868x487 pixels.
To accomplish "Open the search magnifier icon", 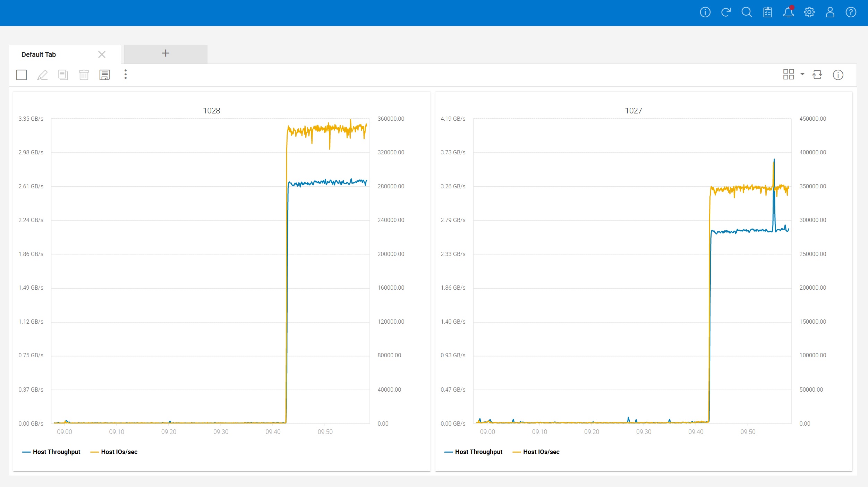I will (747, 12).
